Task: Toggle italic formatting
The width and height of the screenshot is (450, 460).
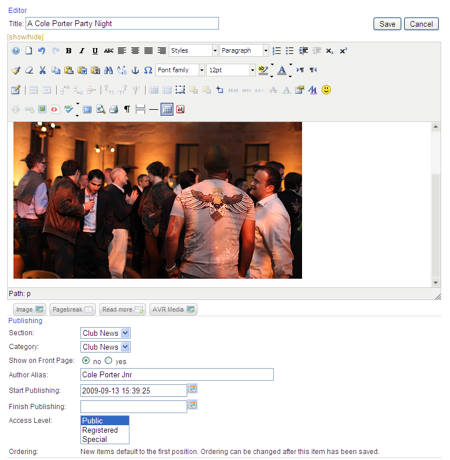Action: coord(82,51)
